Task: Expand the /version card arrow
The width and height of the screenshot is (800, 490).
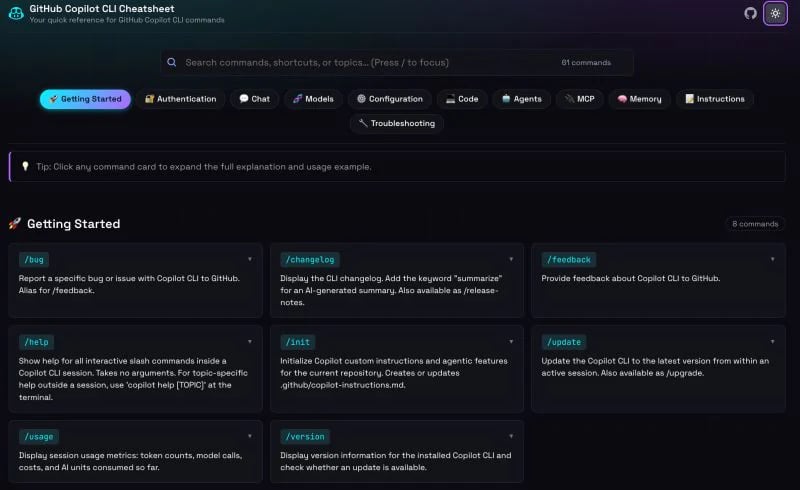Action: (511, 436)
